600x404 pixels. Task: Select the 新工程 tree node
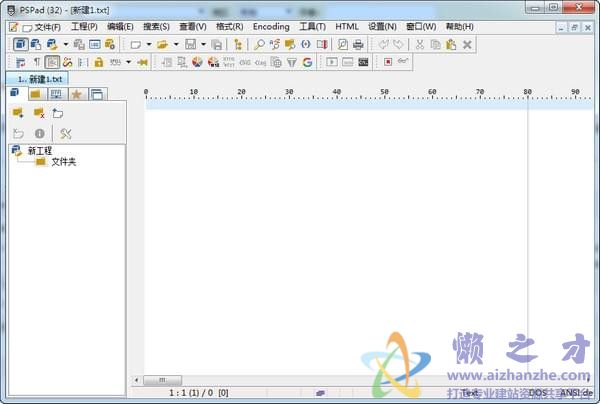[x=39, y=151]
